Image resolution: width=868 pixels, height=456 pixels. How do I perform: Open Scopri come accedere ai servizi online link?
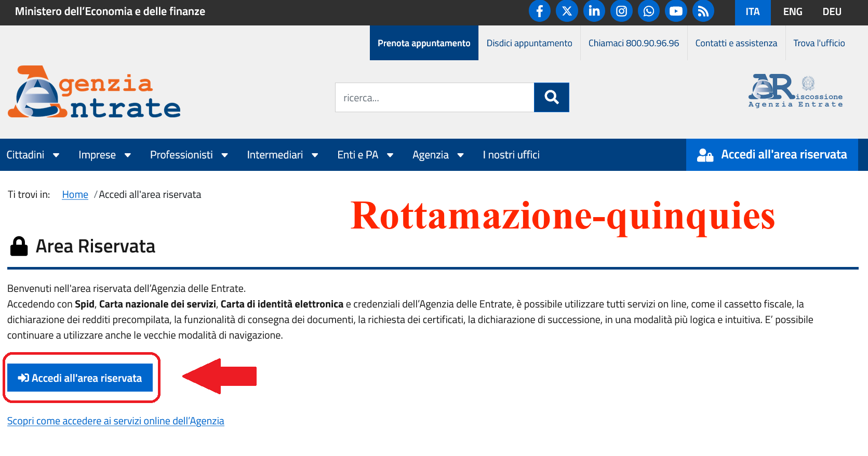coord(116,421)
